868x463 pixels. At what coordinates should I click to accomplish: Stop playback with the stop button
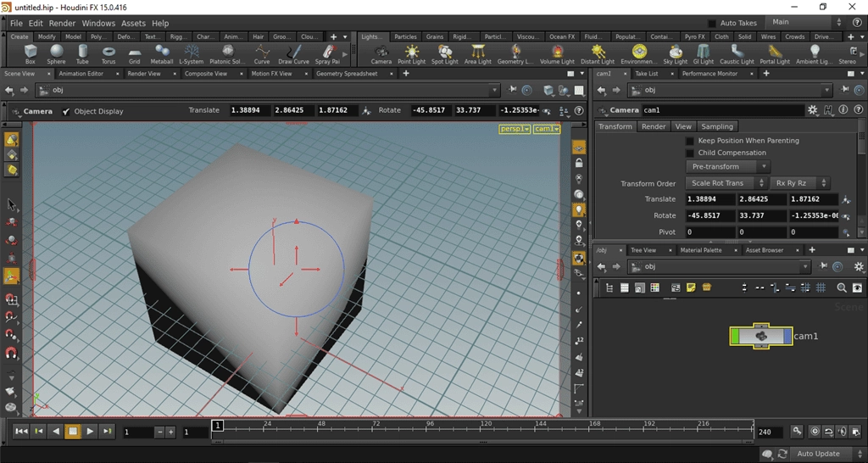click(73, 432)
